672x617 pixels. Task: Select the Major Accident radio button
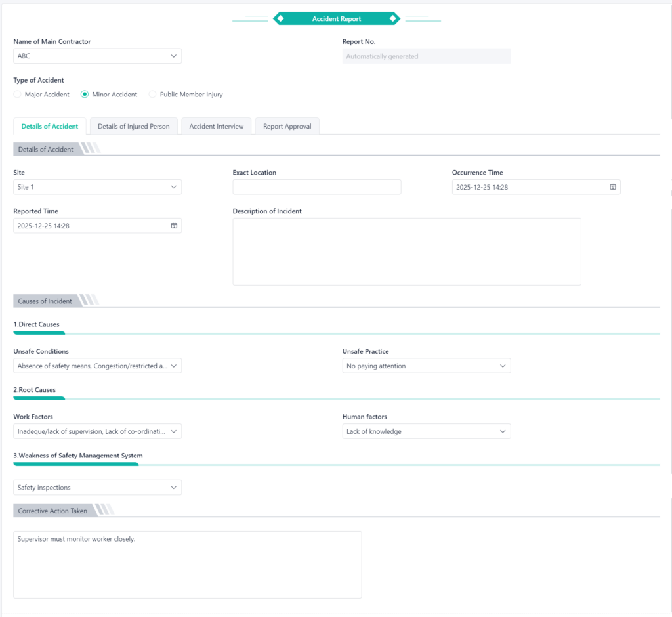click(18, 95)
